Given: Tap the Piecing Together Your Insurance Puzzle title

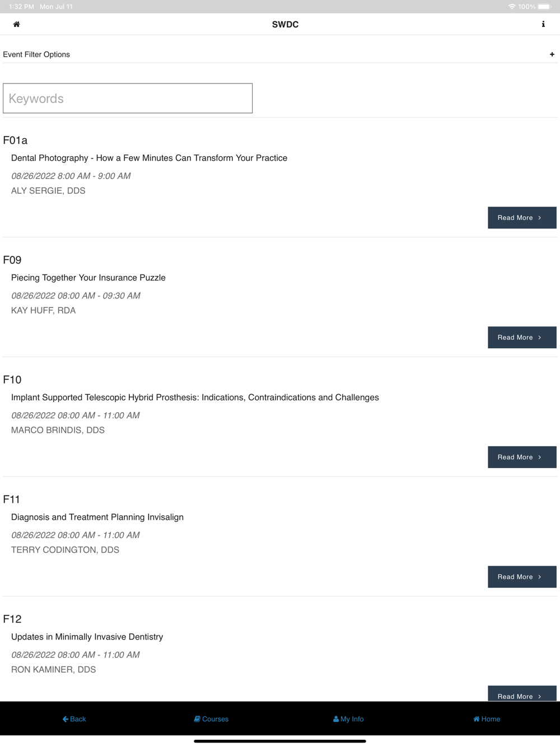Looking at the screenshot, I should [88, 278].
